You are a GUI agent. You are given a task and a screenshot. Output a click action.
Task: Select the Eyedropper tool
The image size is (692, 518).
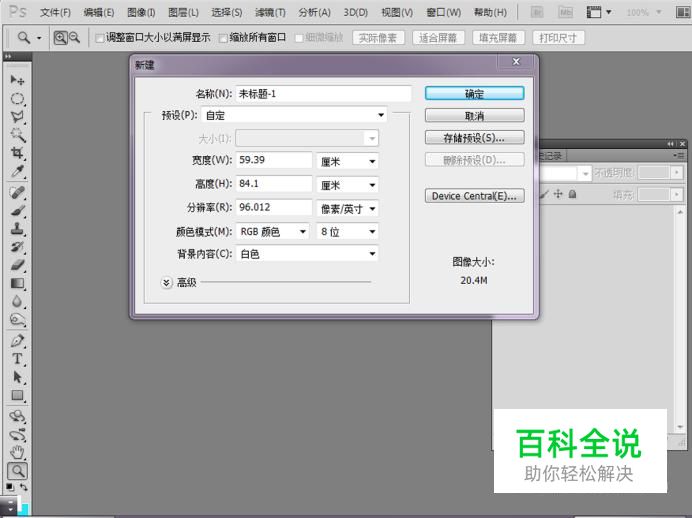pos(17,171)
